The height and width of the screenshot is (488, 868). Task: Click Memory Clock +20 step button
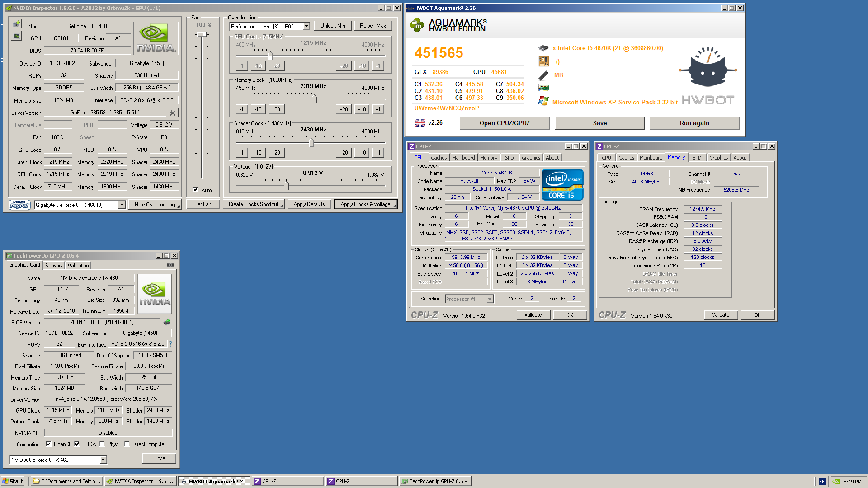point(344,109)
